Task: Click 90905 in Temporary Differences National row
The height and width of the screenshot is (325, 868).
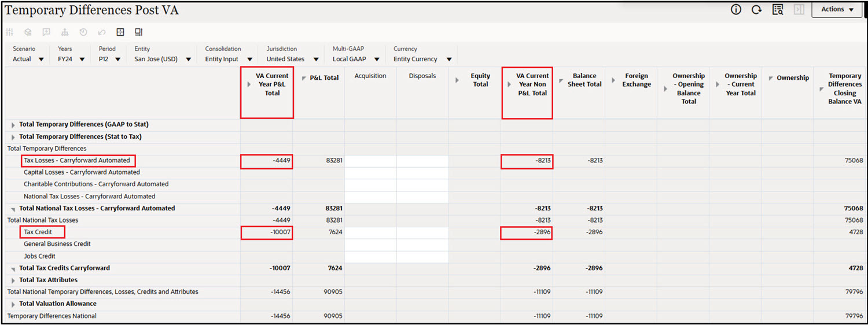Action: point(318,316)
